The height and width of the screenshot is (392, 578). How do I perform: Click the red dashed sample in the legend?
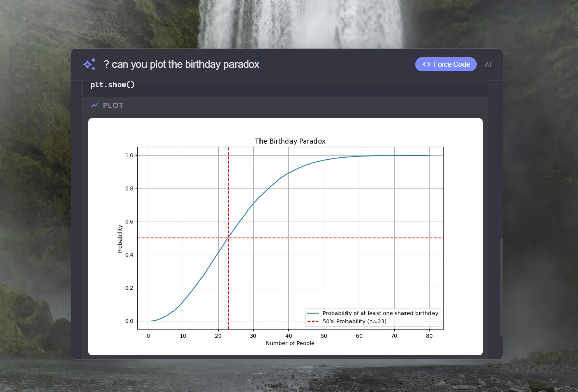(x=312, y=322)
